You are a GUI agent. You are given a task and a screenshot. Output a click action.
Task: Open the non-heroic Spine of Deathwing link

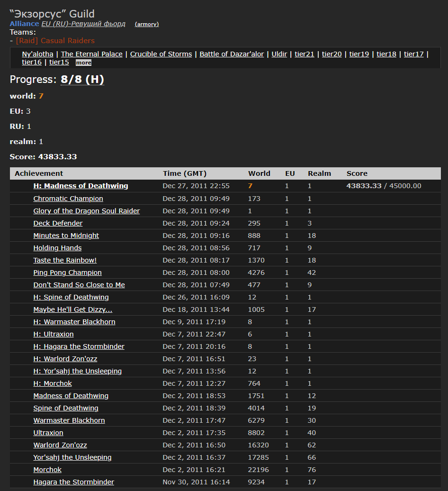point(66,408)
